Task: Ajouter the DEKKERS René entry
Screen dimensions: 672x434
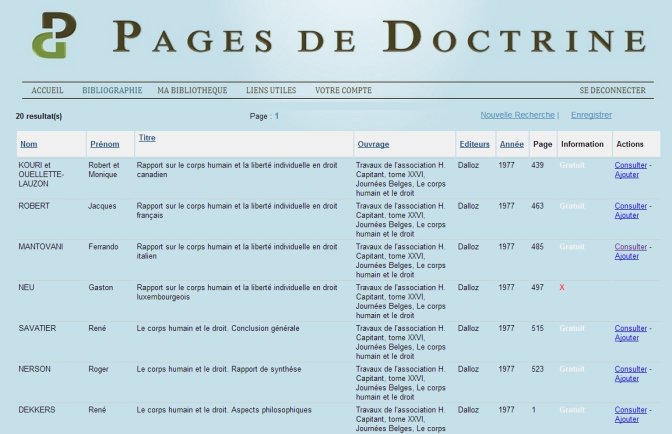Action: pyautogui.click(x=627, y=419)
